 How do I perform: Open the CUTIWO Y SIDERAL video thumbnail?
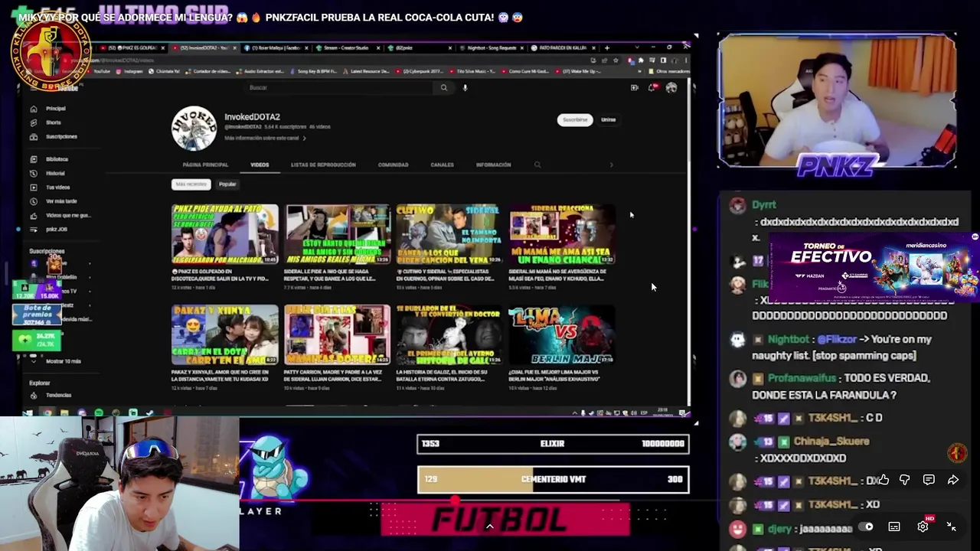point(449,234)
